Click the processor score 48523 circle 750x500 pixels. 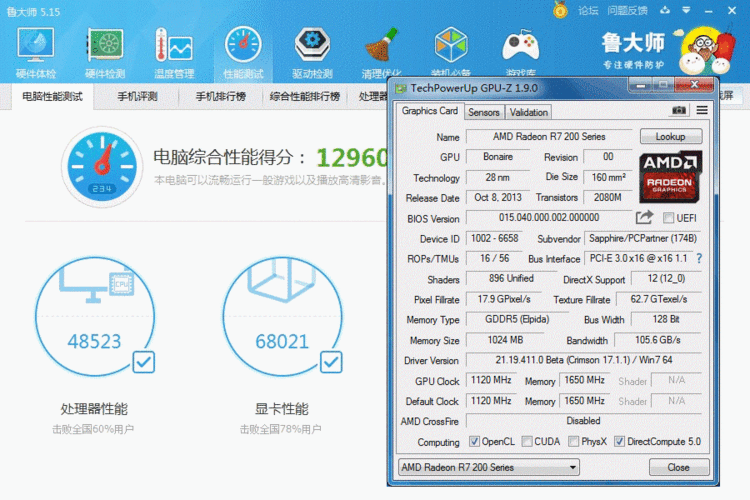[x=95, y=316]
